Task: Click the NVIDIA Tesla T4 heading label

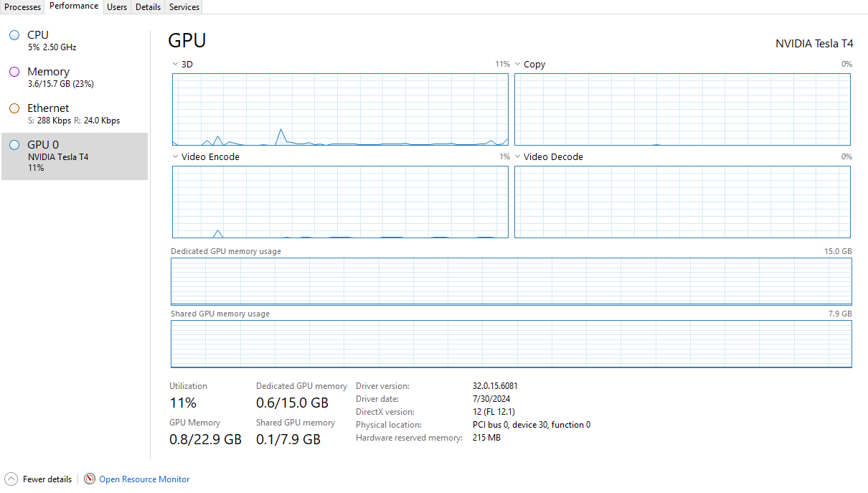Action: [x=814, y=44]
